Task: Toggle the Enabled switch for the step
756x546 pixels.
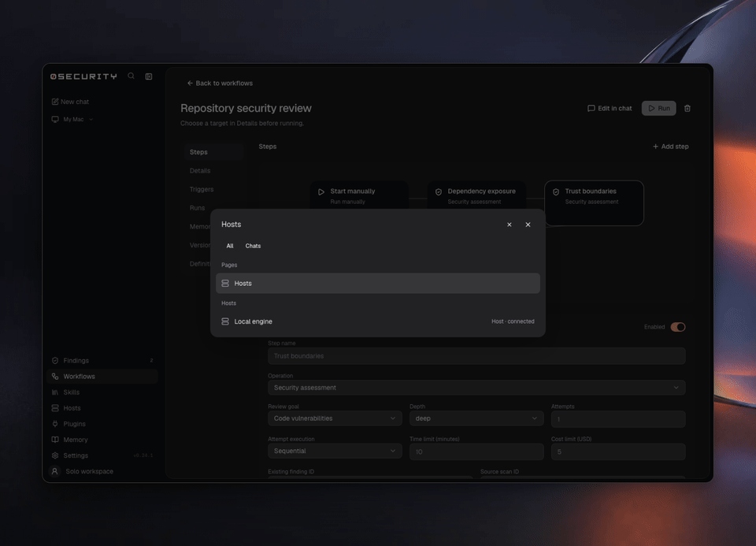Action: point(678,327)
